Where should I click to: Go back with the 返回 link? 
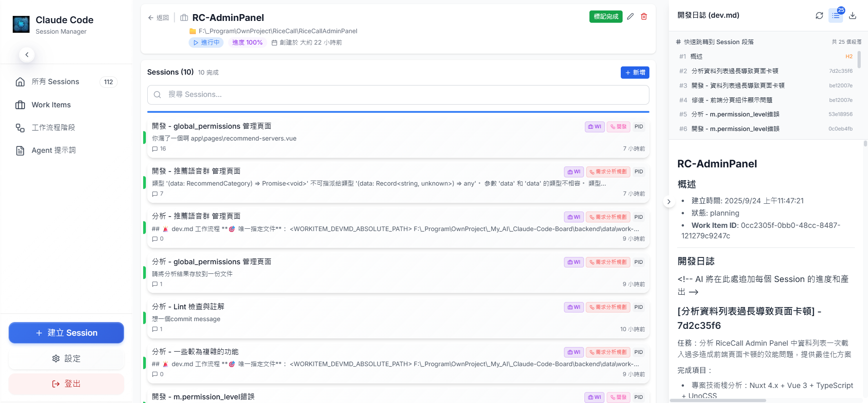(x=158, y=18)
